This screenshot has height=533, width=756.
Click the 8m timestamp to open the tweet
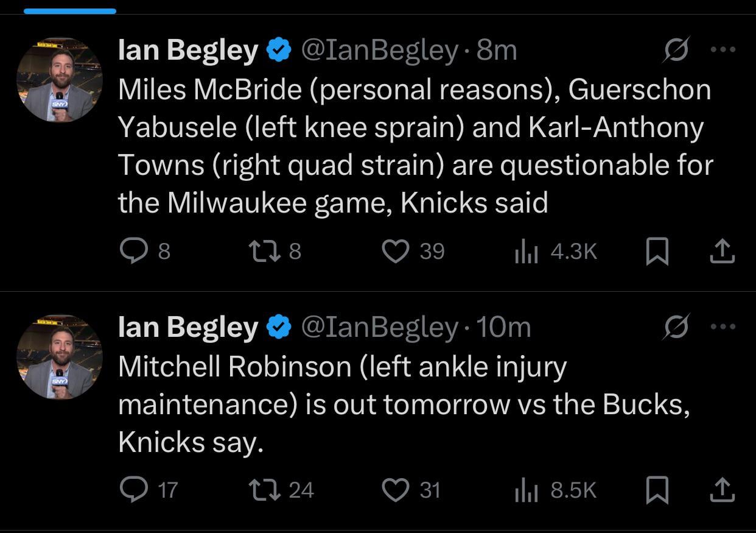pyautogui.click(x=496, y=51)
